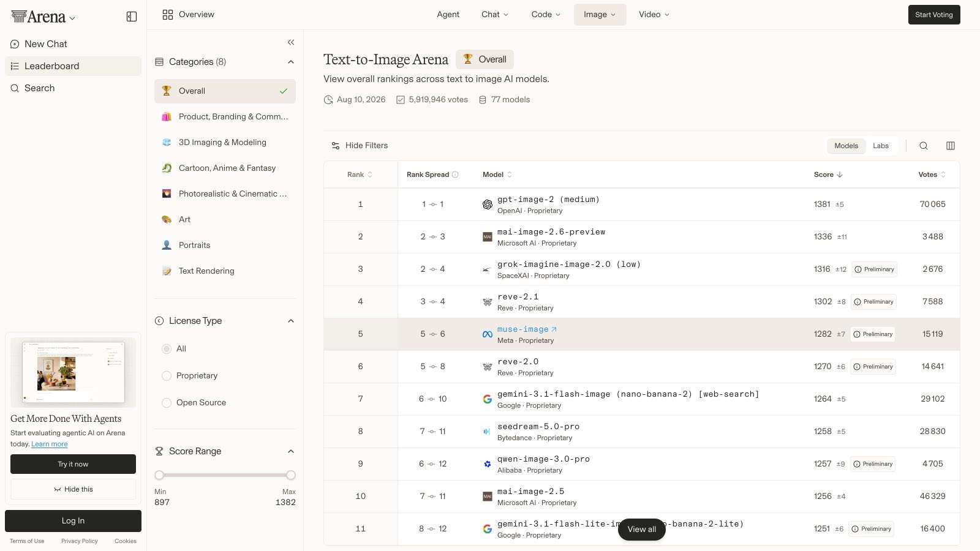Open the Image dropdown menu
Screen dimensions: 980x551
click(x=600, y=15)
